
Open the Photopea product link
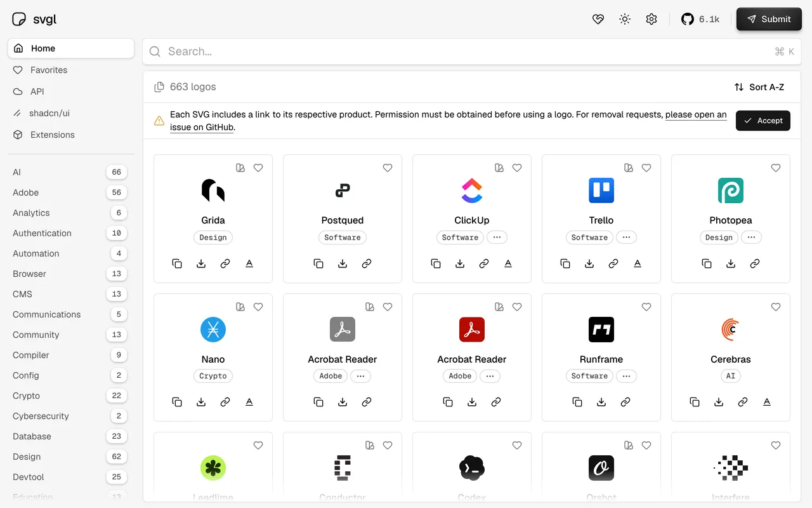click(x=755, y=264)
